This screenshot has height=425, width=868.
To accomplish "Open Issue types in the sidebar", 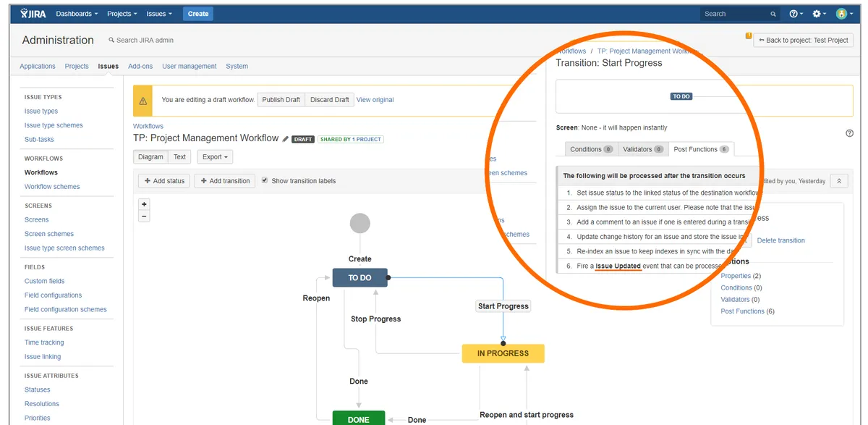I will [x=41, y=111].
